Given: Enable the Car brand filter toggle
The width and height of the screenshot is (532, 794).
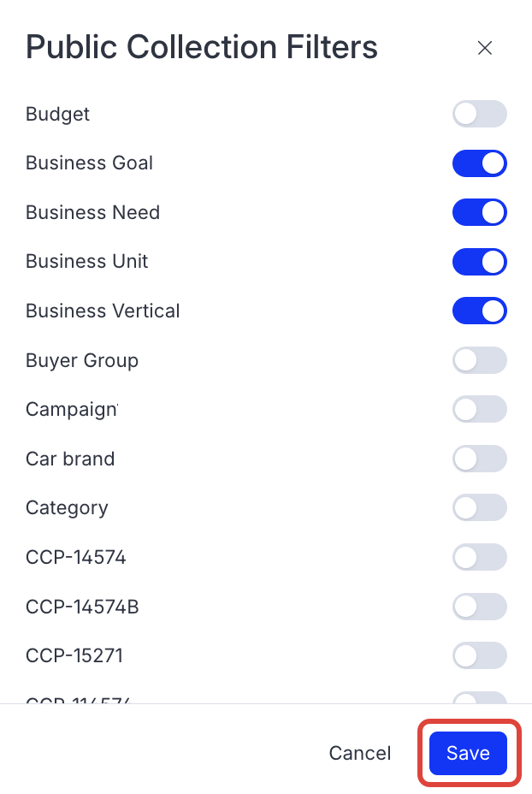Looking at the screenshot, I should [479, 459].
